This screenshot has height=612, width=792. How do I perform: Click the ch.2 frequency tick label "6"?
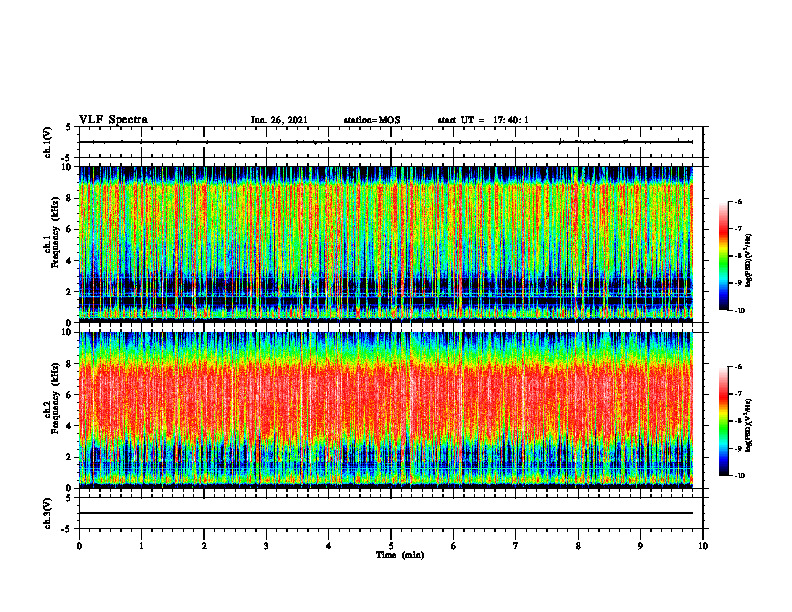[70, 395]
